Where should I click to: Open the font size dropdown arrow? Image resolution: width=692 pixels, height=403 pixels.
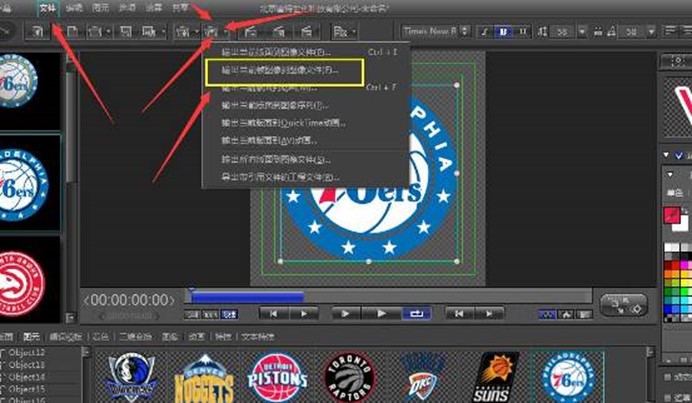[x=582, y=31]
